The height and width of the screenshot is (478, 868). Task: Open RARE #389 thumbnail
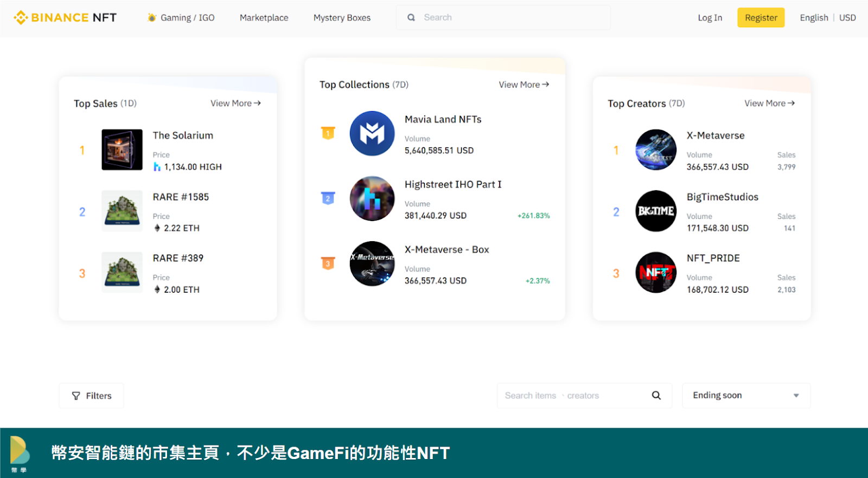tap(122, 272)
